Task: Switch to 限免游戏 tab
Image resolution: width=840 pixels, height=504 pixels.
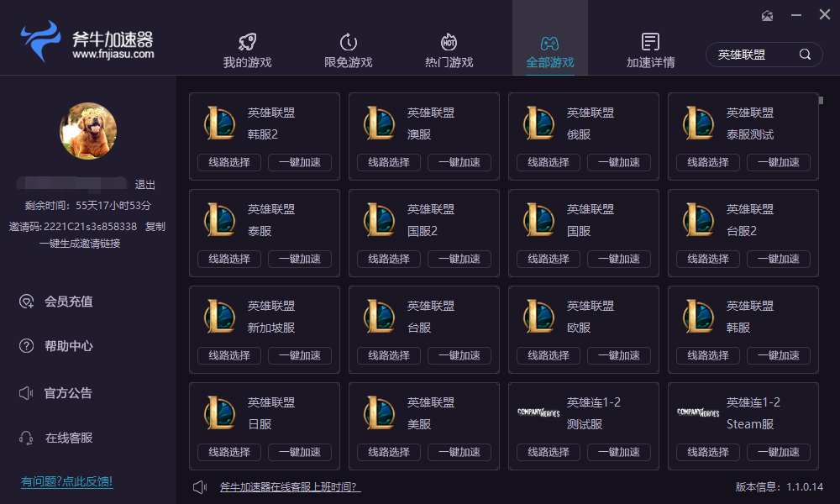Action: tap(349, 51)
